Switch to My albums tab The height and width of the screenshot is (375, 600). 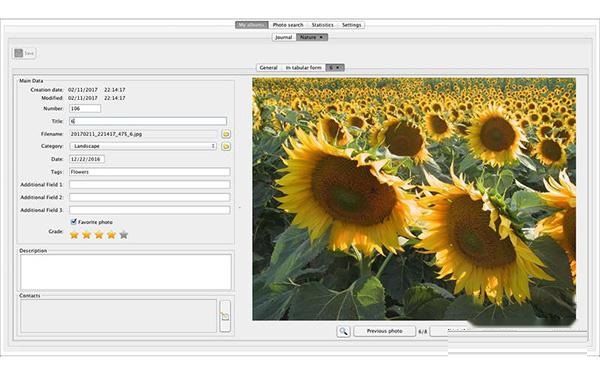[251, 25]
